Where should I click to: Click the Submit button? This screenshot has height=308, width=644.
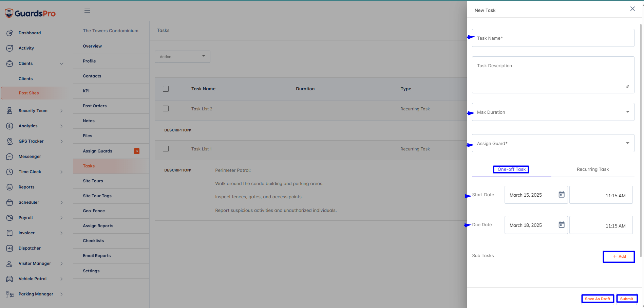point(626,299)
